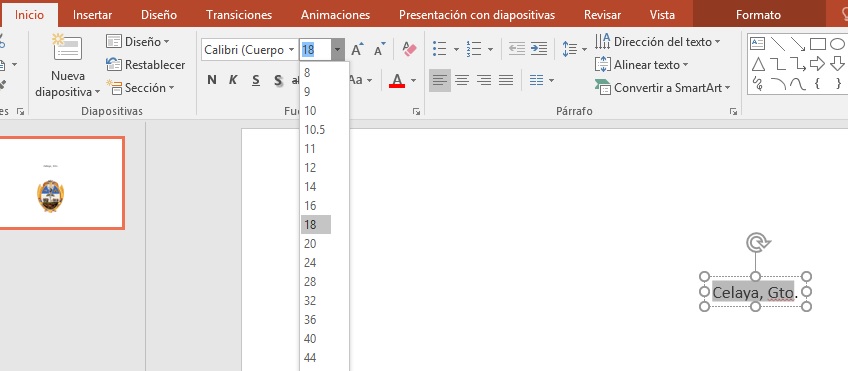The width and height of the screenshot is (848, 371).
Task: Open the Revisar tab
Action: (602, 15)
